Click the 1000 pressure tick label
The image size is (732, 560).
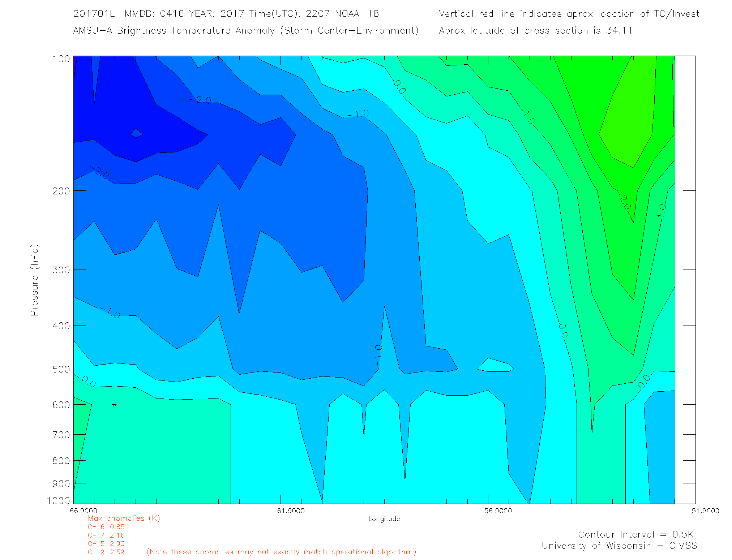(x=58, y=500)
